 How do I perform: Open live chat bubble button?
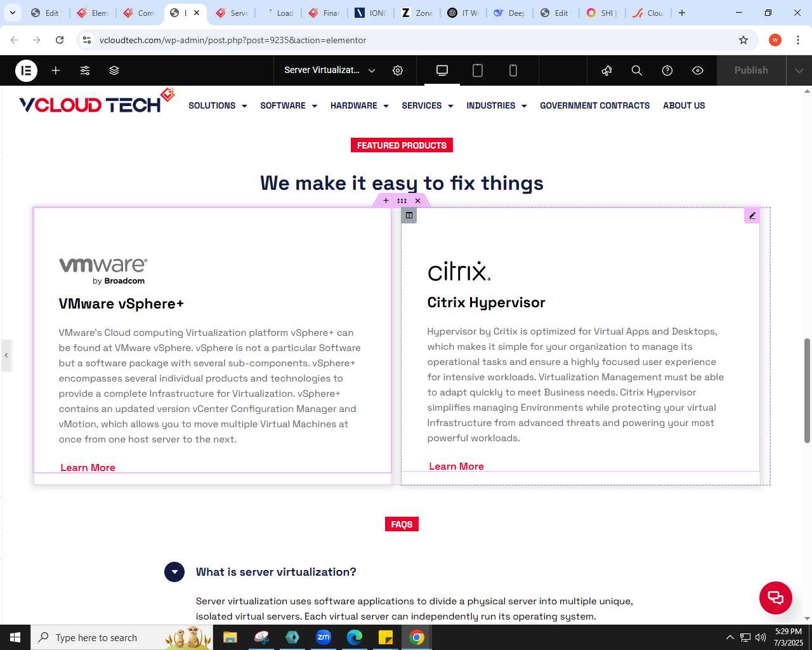(776, 597)
